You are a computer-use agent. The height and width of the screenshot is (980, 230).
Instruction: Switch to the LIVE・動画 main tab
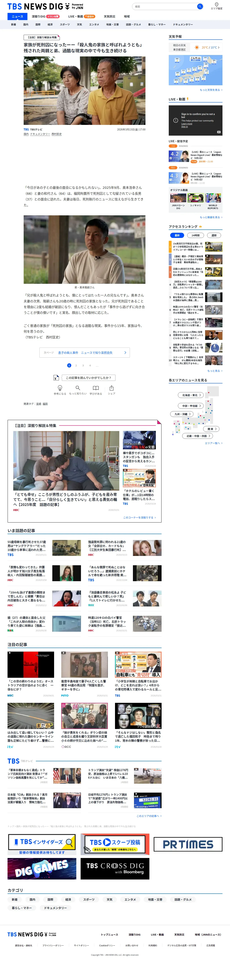point(81,16)
